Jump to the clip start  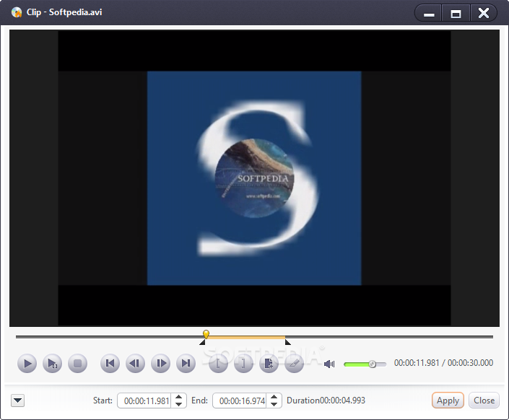coord(110,363)
